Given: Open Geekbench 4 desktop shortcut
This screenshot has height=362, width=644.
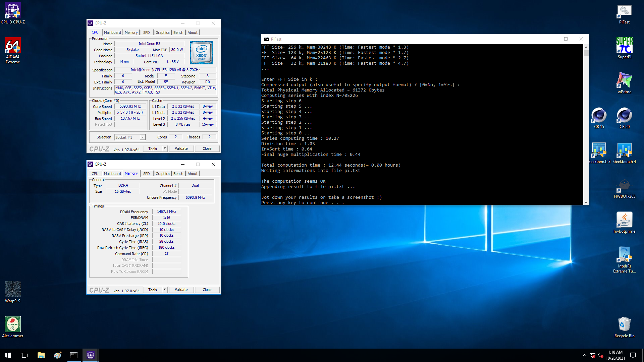Looking at the screenshot, I should click(624, 153).
